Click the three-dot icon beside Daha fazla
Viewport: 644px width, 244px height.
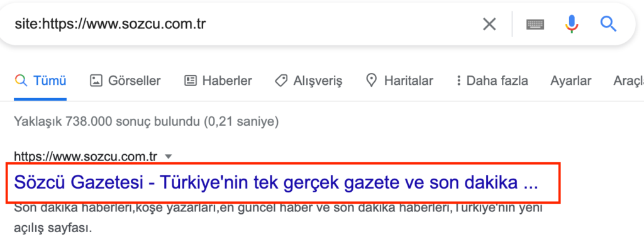458,80
